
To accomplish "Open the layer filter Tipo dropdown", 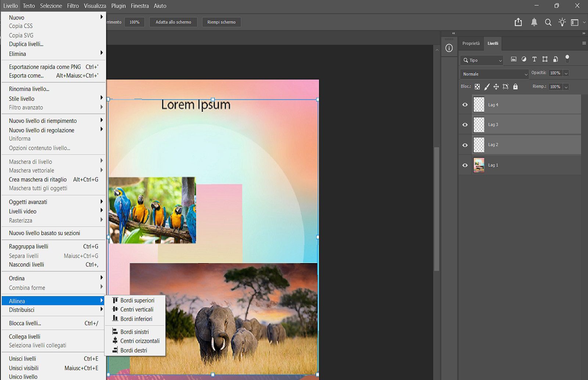I will [481, 60].
